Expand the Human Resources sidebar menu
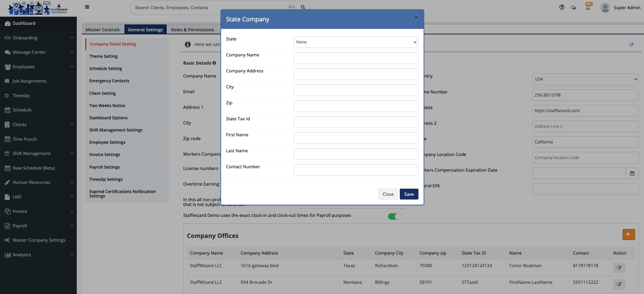This screenshot has height=294, width=644. pos(38,183)
